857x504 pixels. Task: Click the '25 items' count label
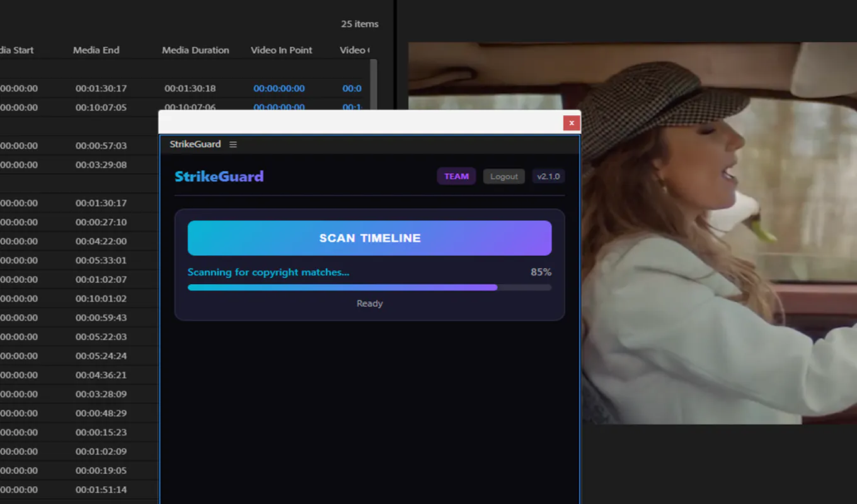[360, 24]
